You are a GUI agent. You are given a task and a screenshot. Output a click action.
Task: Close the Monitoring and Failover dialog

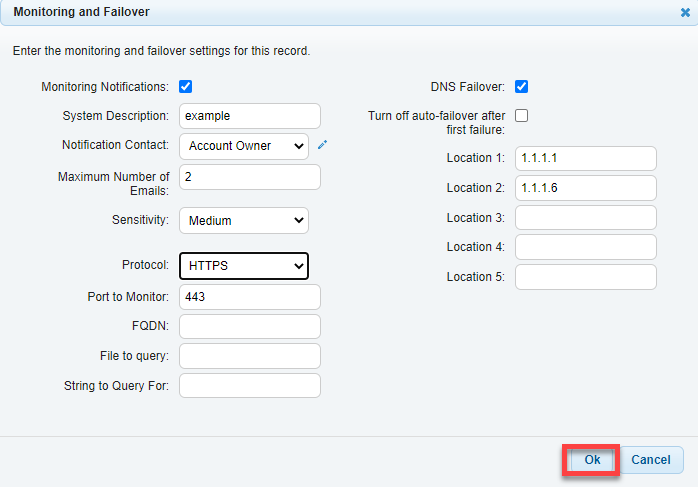[685, 12]
